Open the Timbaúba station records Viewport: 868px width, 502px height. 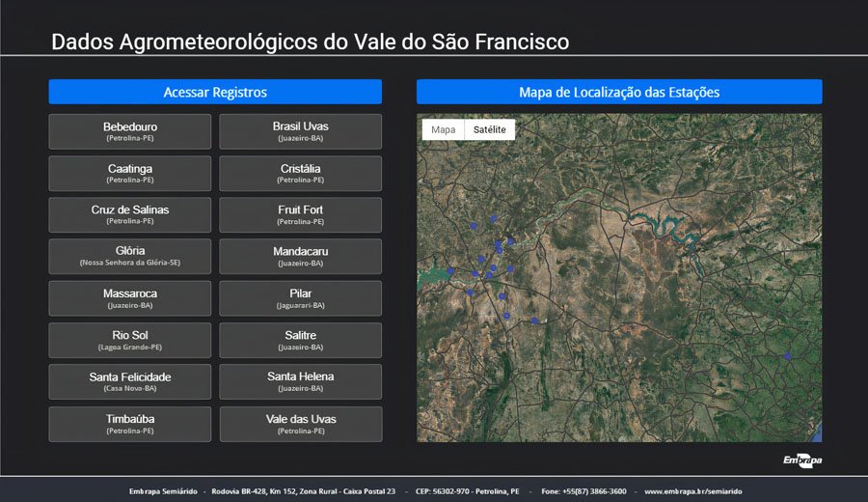(130, 424)
